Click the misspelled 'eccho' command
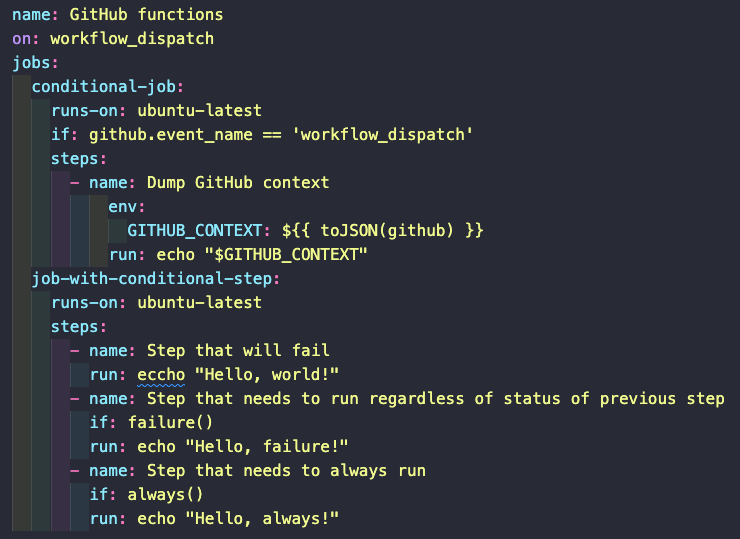This screenshot has width=740, height=539. point(161,374)
